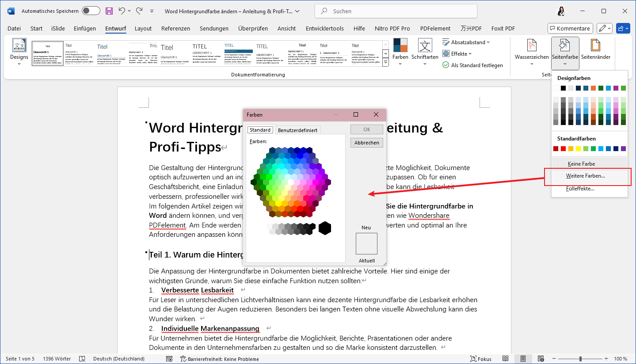Open the Datei menu
The image size is (636, 364).
click(x=14, y=28)
